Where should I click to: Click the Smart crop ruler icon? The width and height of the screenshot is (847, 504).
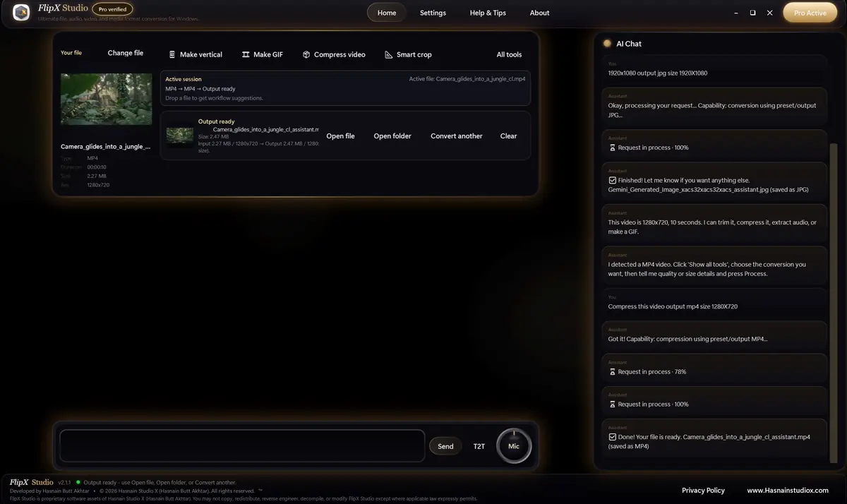coord(389,54)
